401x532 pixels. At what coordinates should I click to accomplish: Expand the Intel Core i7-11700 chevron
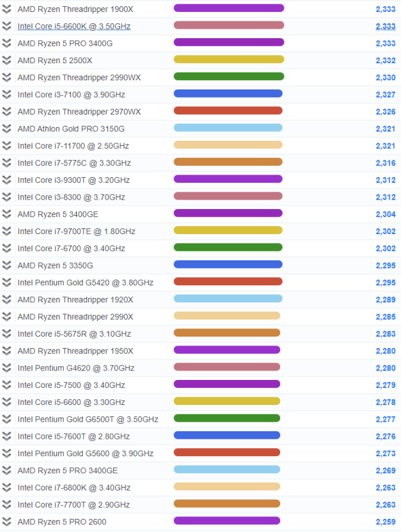(6, 146)
